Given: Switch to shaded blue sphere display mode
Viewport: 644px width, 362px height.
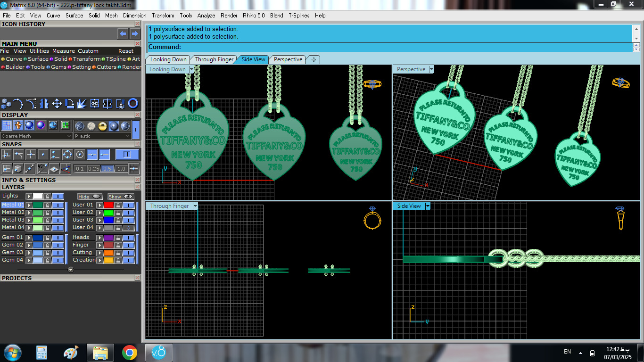Looking at the screenshot, I should pyautogui.click(x=29, y=125).
